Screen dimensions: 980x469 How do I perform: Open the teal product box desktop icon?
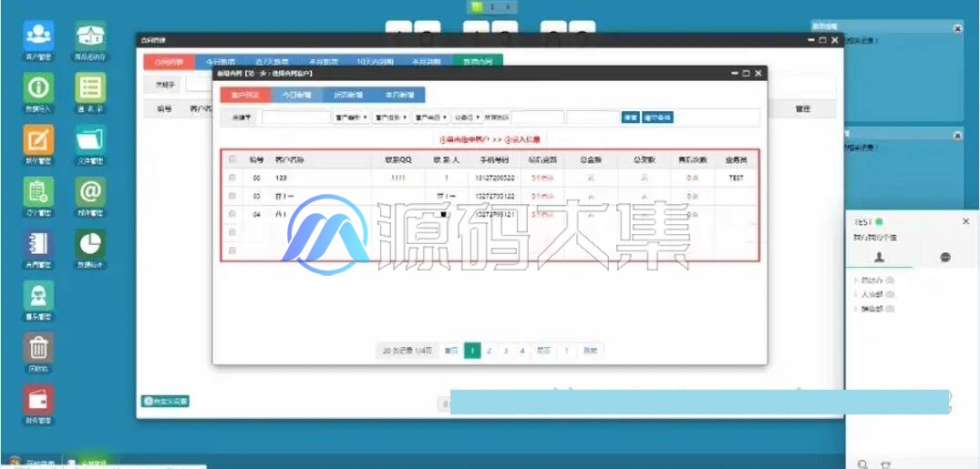tap(90, 36)
